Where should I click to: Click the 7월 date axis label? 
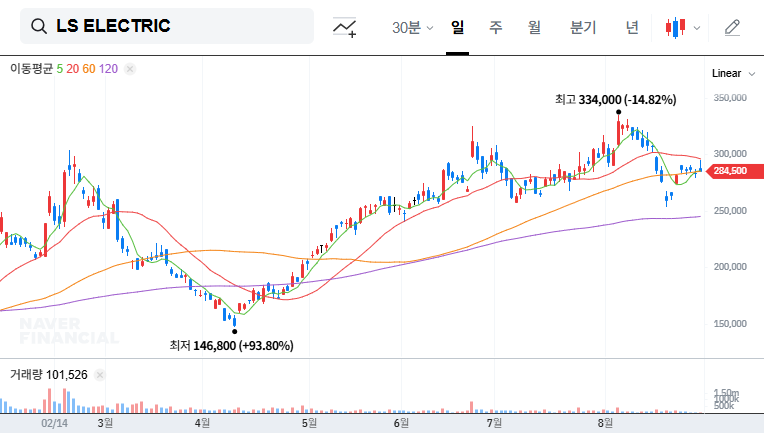tap(494, 423)
